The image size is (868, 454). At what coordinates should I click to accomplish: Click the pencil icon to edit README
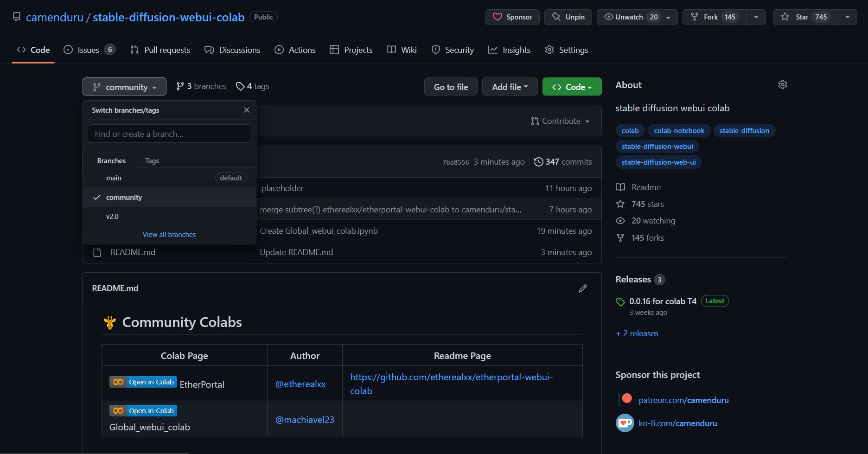click(582, 288)
